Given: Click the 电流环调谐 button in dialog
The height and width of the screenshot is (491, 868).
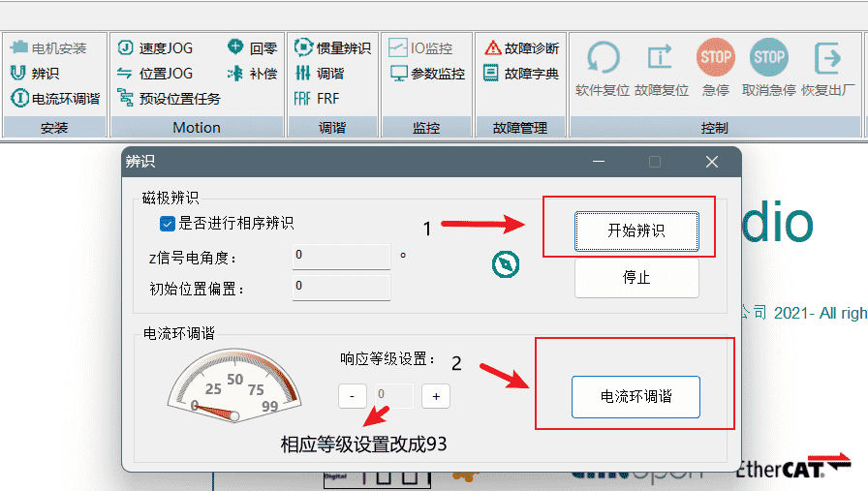Looking at the screenshot, I should pos(635,397).
